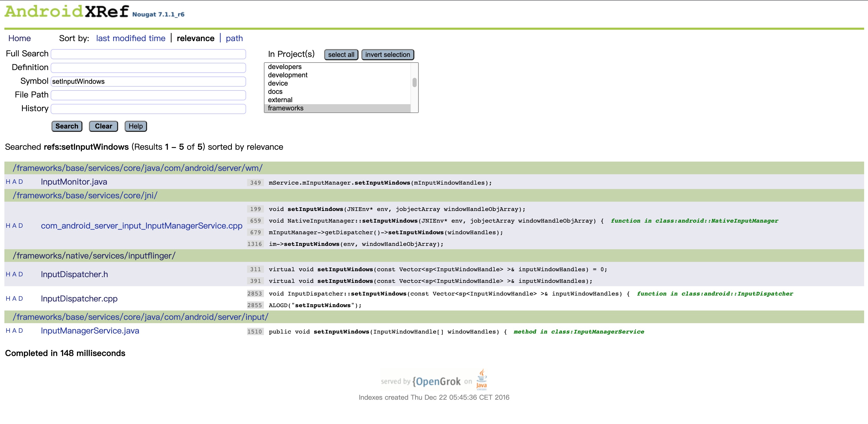The width and height of the screenshot is (868, 424).
Task: Click the select all projects button
Action: [341, 54]
